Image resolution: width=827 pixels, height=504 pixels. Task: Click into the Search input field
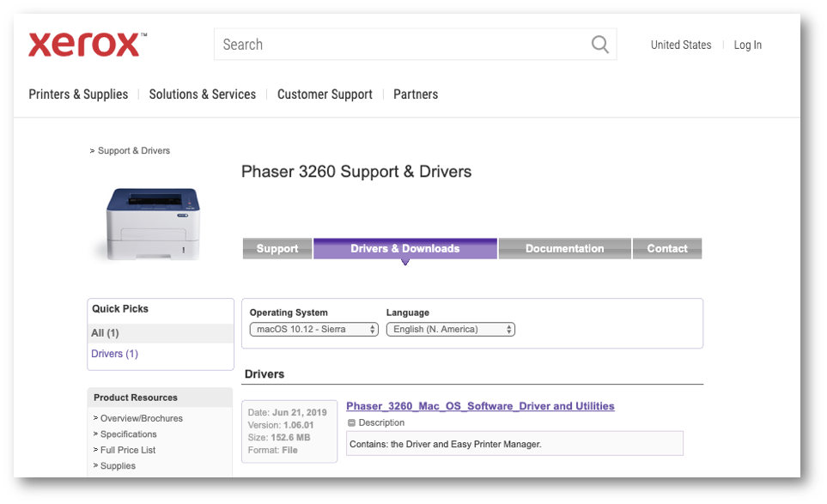415,45
